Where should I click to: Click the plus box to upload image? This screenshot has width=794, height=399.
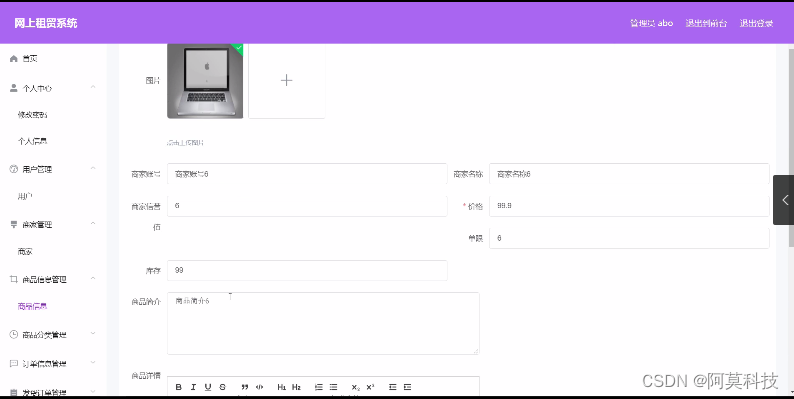click(x=287, y=81)
